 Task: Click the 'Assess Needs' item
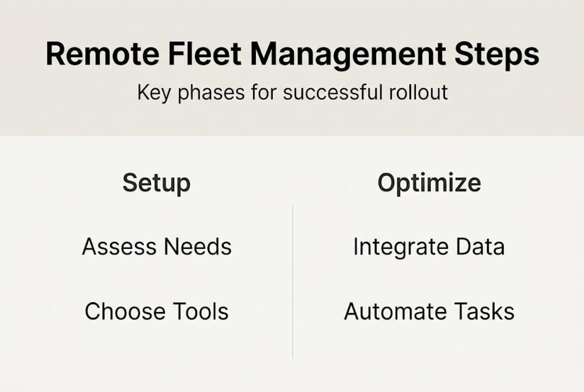coord(157,247)
